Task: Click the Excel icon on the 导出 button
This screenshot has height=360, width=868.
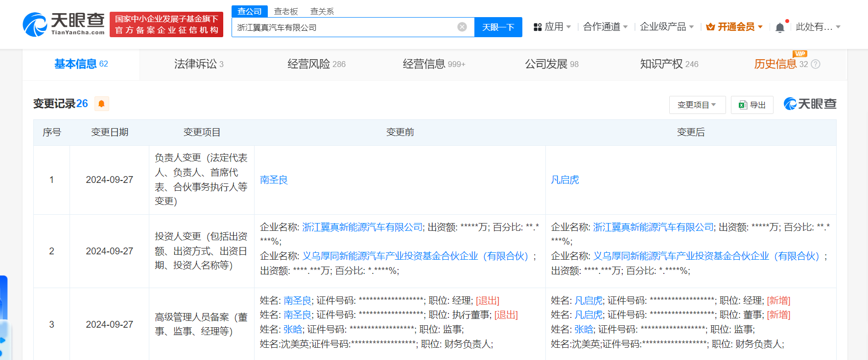Action: click(x=743, y=105)
